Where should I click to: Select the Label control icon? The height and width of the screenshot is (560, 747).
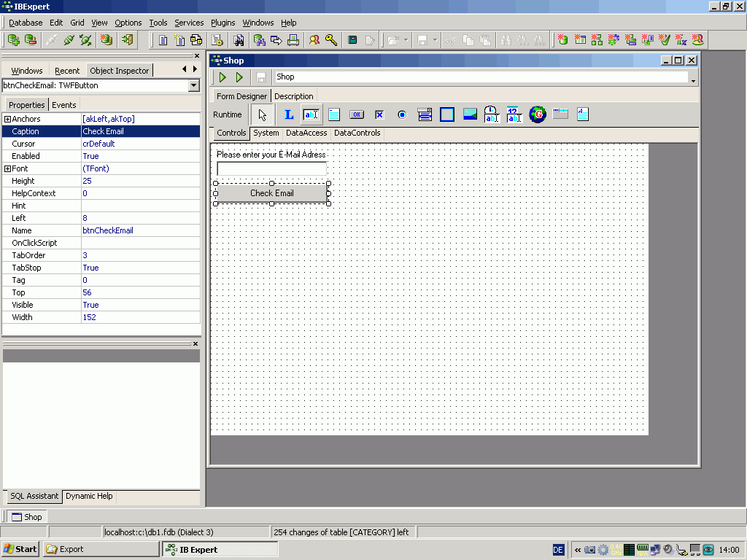pyautogui.click(x=289, y=114)
